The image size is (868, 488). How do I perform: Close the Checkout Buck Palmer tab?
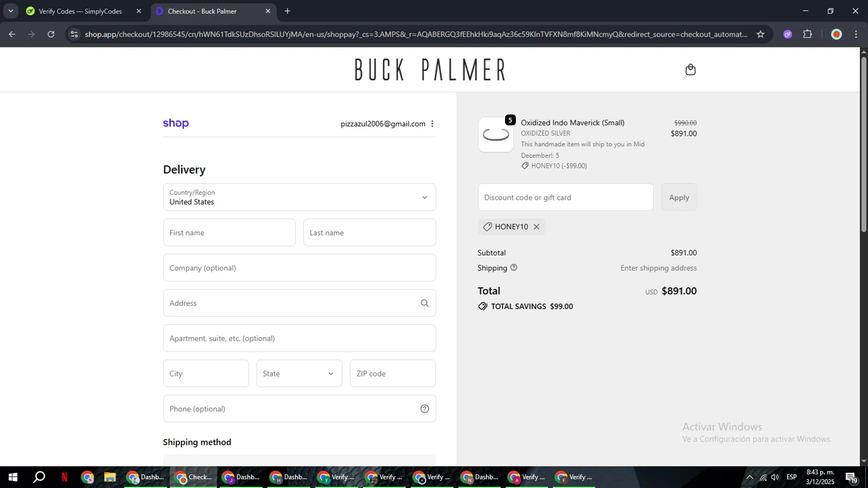coord(268,11)
